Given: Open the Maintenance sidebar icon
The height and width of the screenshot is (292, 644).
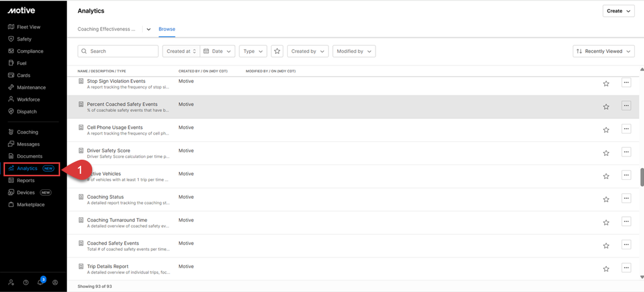Looking at the screenshot, I should 12,87.
